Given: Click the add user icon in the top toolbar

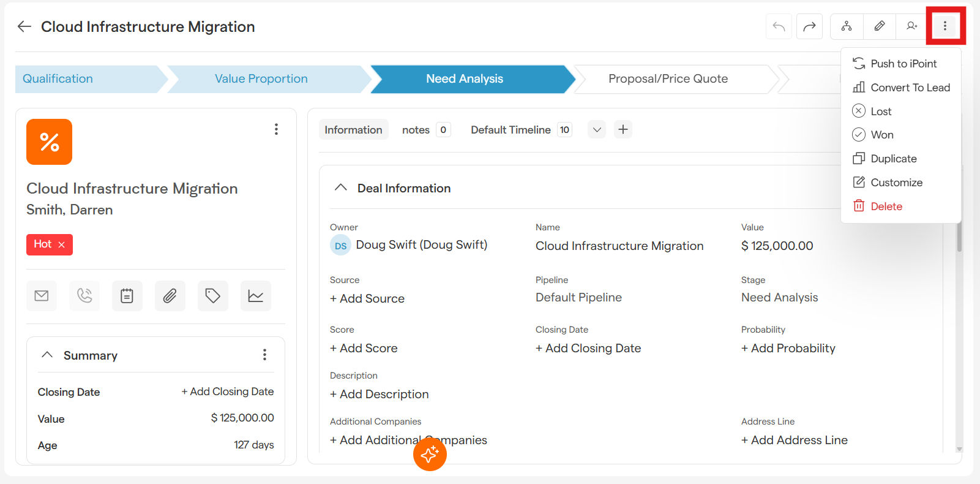Looking at the screenshot, I should 911,26.
